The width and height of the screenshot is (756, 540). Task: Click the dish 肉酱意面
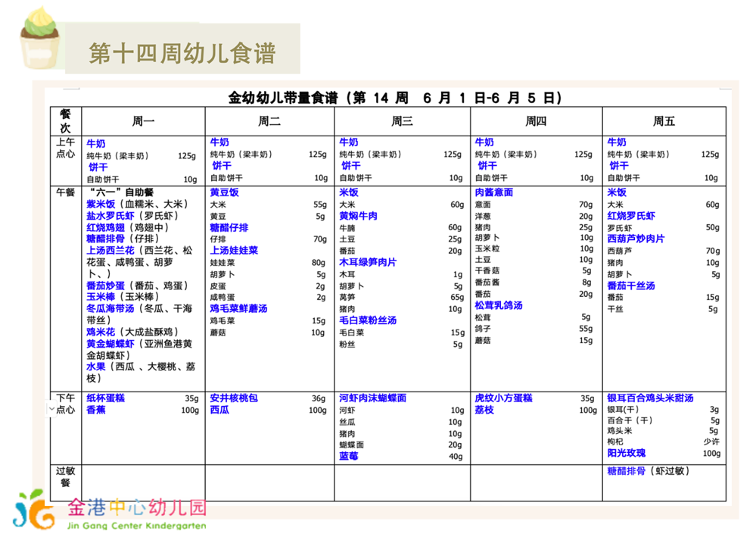coord(493,192)
